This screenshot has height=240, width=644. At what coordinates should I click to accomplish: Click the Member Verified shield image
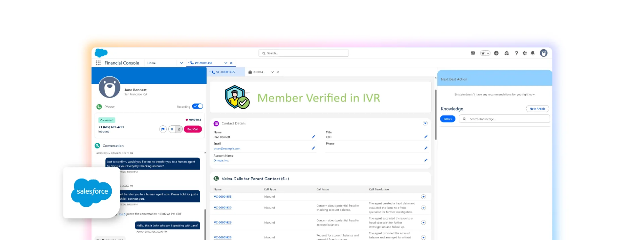pos(237,97)
